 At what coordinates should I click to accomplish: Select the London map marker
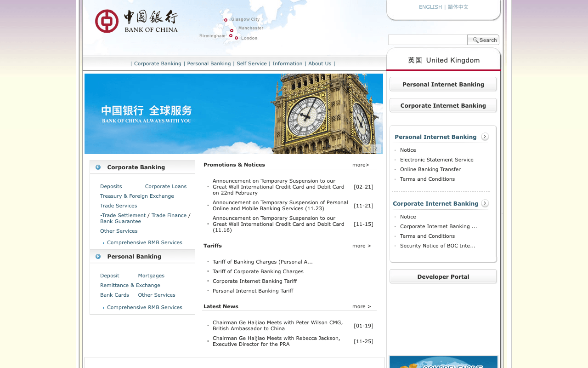click(236, 38)
